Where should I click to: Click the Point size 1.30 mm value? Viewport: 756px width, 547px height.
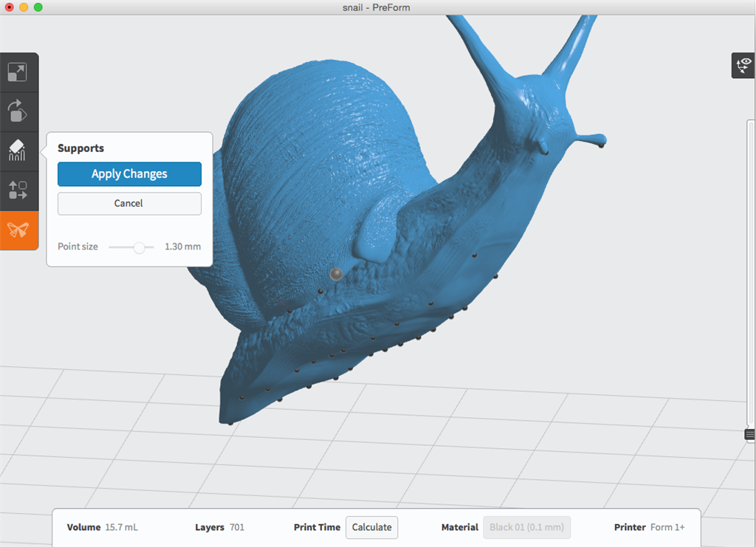(182, 247)
